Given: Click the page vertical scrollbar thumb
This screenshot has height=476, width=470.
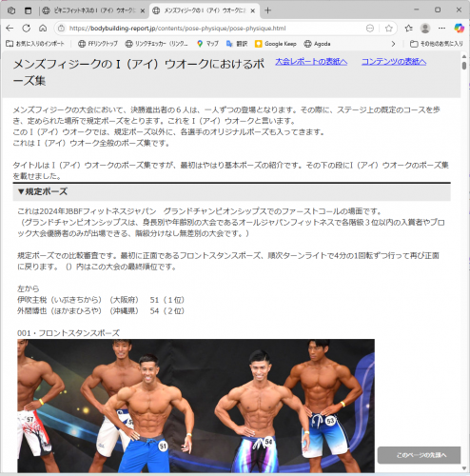Looking at the screenshot, I should click(464, 66).
